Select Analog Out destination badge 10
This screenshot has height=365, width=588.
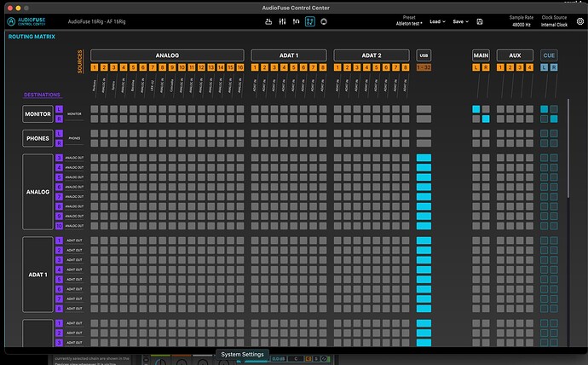59,226
